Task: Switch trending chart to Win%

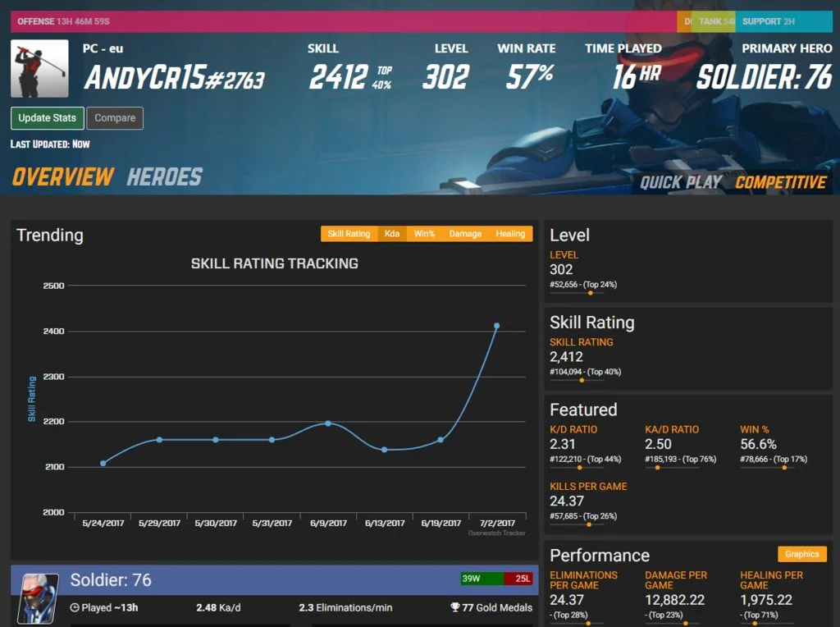Action: tap(424, 234)
